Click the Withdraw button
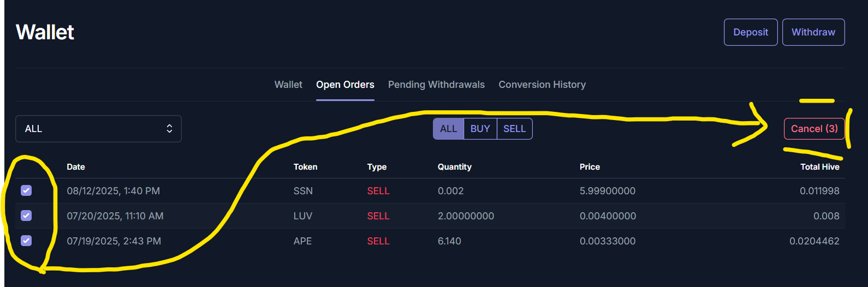The height and width of the screenshot is (287, 868). 813,32
